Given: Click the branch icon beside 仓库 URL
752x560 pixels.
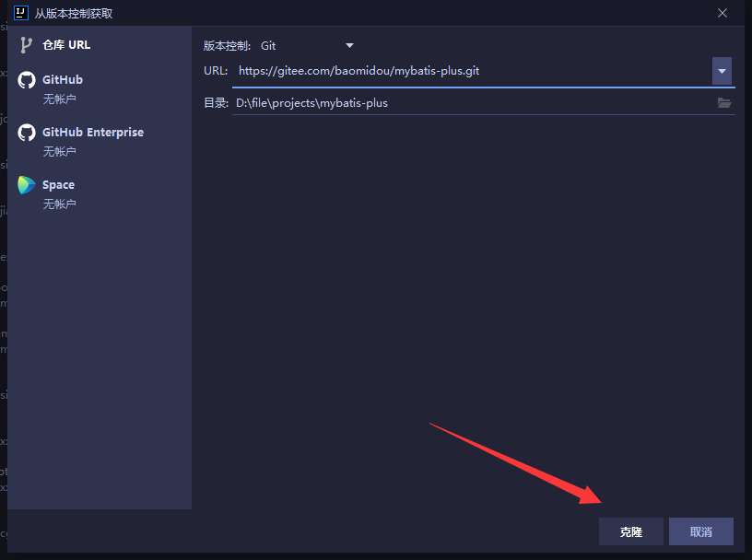Looking at the screenshot, I should pyautogui.click(x=26, y=45).
